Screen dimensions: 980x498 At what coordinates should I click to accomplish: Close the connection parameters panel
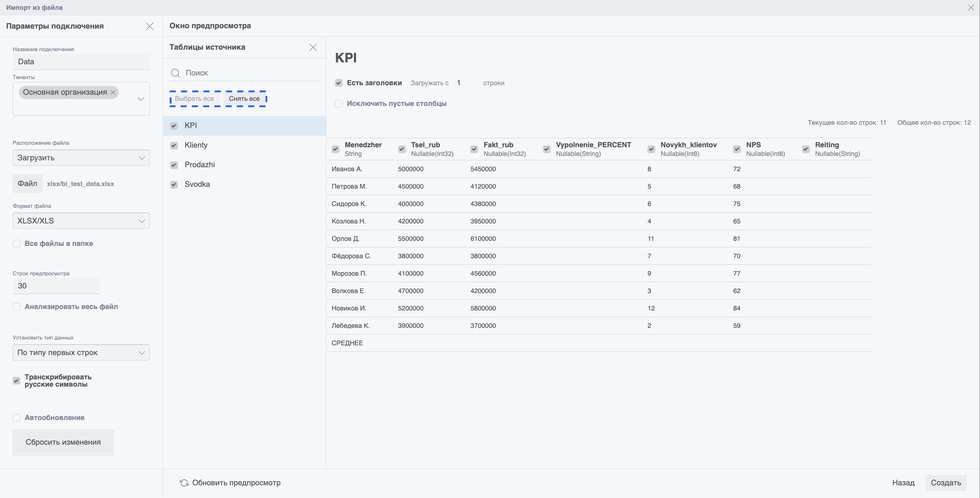click(x=150, y=26)
